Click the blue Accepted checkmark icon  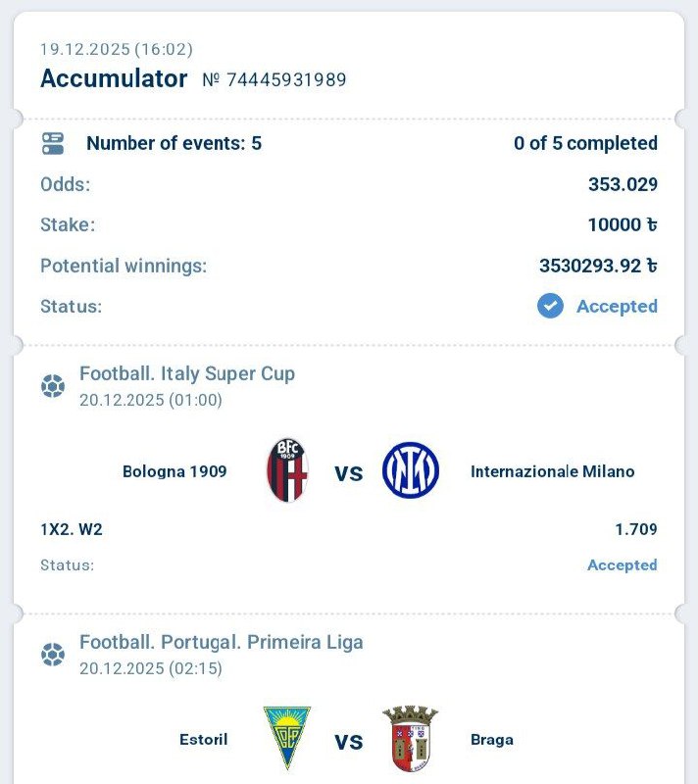click(550, 306)
